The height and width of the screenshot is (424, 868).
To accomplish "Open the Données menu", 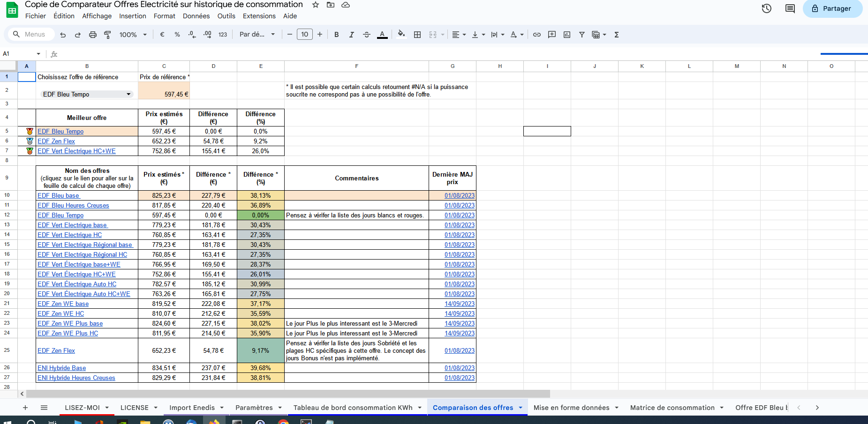I will tap(196, 16).
